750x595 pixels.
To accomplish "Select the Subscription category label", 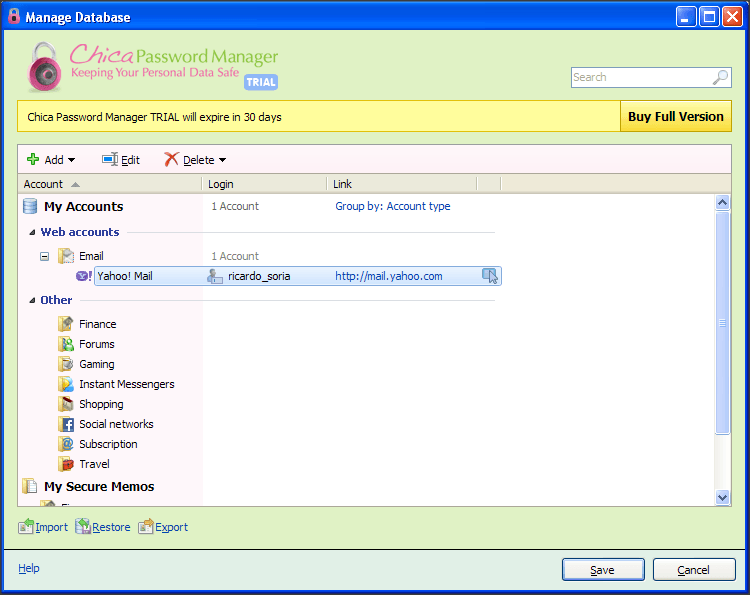I will 108,444.
